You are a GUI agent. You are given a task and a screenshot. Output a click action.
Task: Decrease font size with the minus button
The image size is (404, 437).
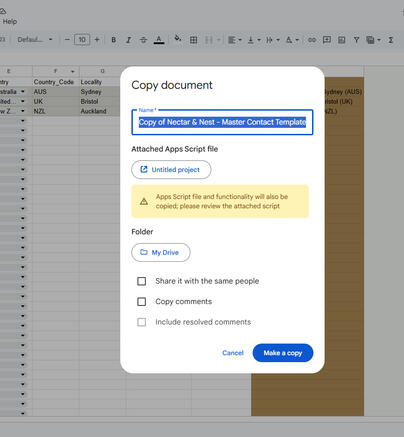[x=67, y=40]
